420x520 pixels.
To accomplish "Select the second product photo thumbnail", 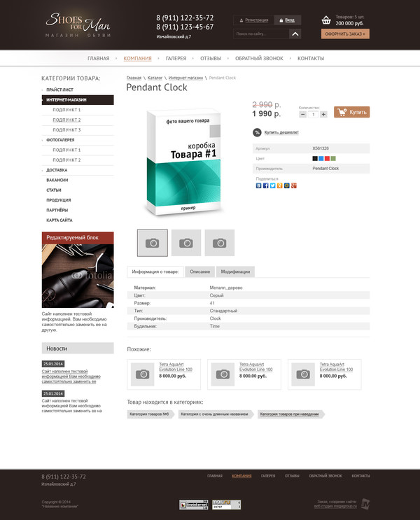I will click(186, 243).
